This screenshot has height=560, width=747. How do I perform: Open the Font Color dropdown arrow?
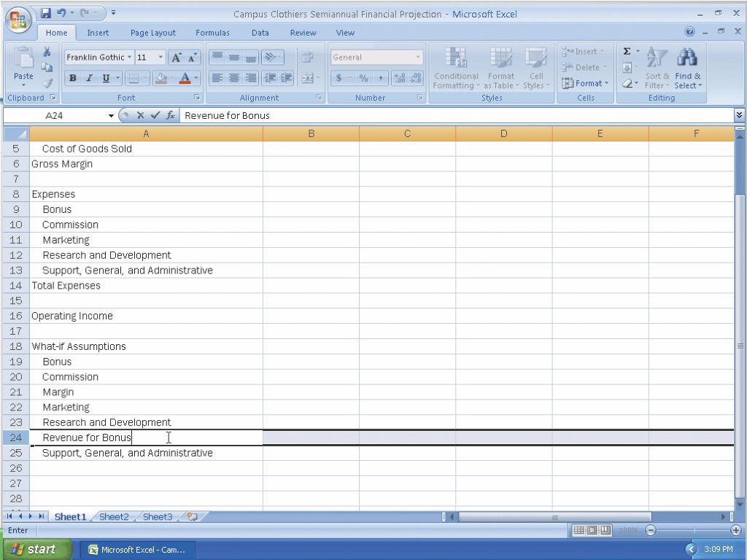point(196,78)
